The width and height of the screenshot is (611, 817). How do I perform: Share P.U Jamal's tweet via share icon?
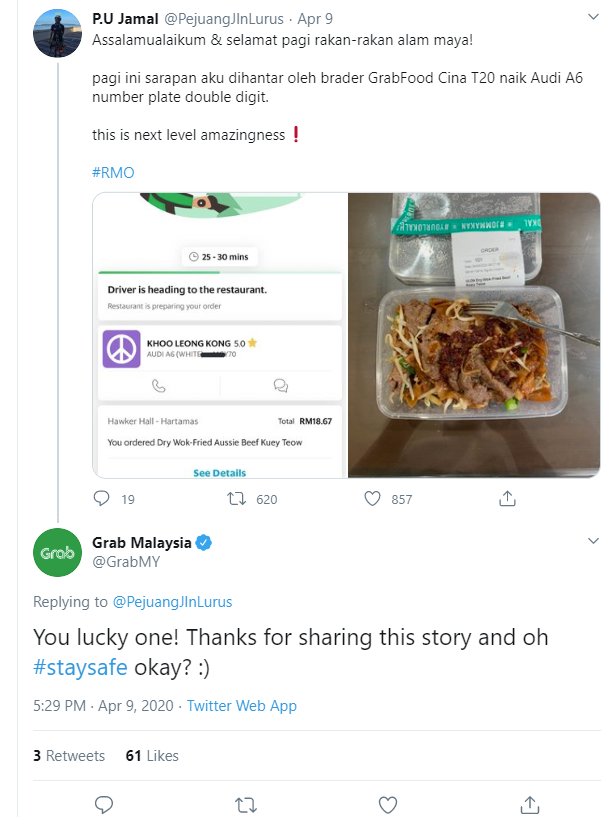click(x=507, y=498)
